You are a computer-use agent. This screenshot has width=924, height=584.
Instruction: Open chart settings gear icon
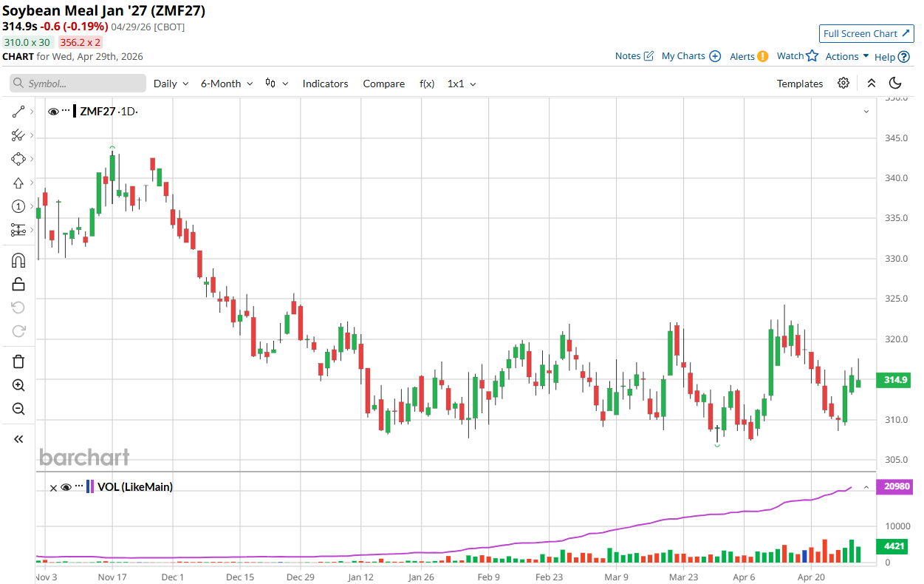click(843, 84)
